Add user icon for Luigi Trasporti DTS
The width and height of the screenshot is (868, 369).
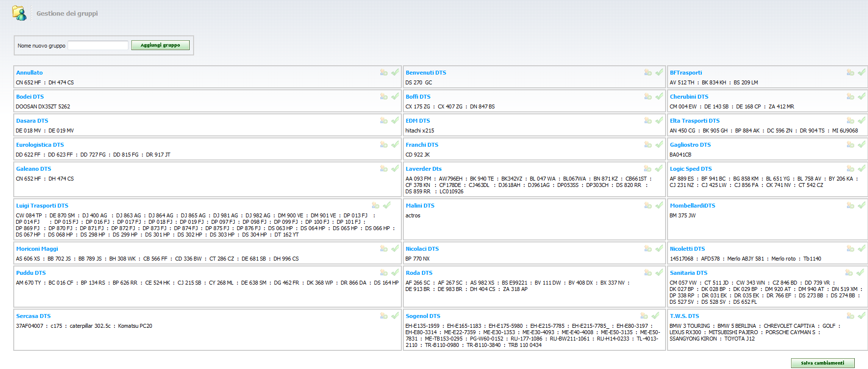[x=375, y=205]
